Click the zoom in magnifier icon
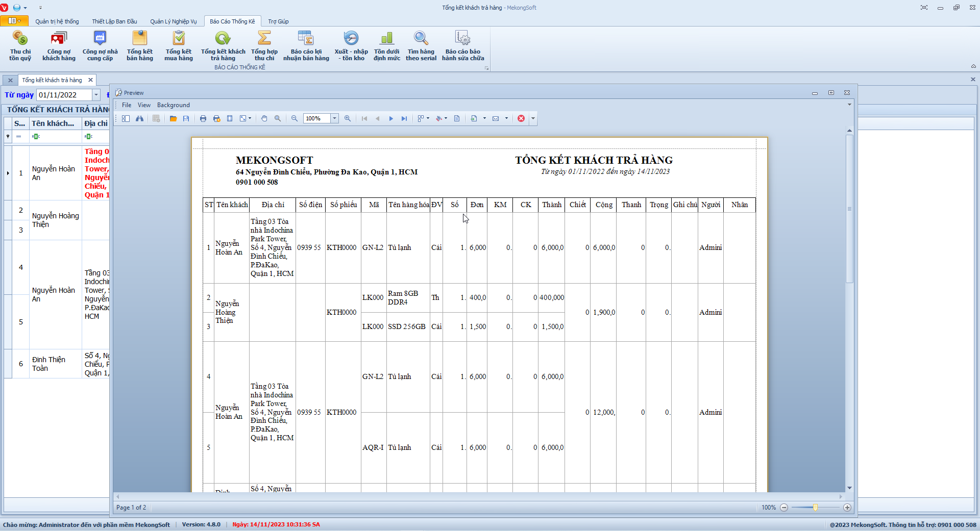Viewport: 980px width, 531px height. click(348, 118)
